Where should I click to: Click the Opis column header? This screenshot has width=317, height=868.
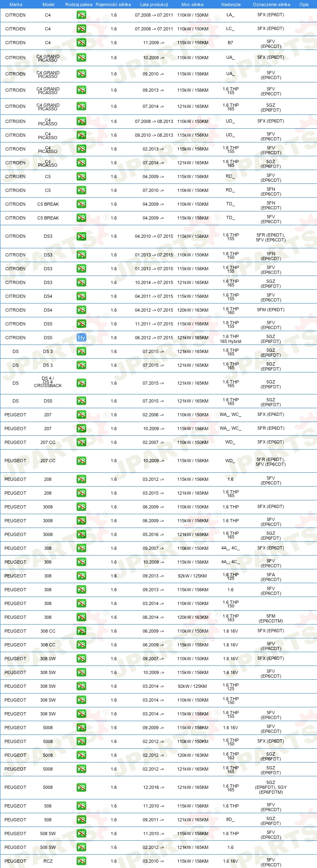click(304, 4)
